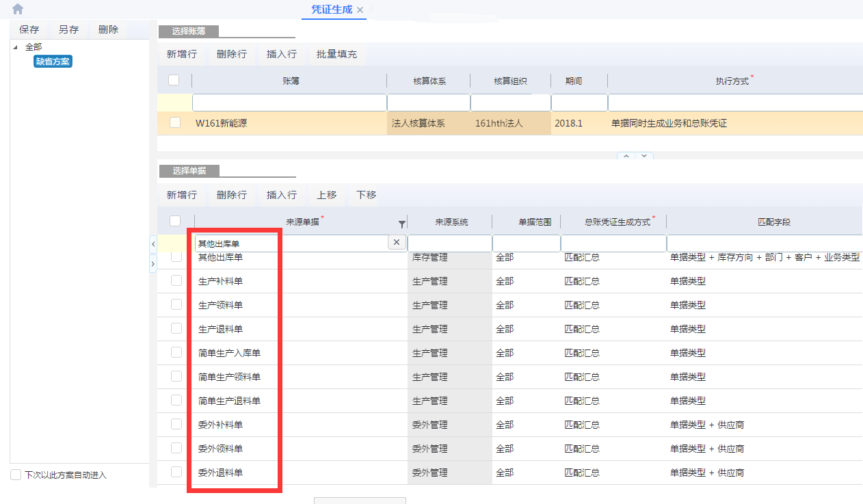Screen dimensions: 863x504
Task: Check the W161新能源 row checkbox
Action: [175, 122]
